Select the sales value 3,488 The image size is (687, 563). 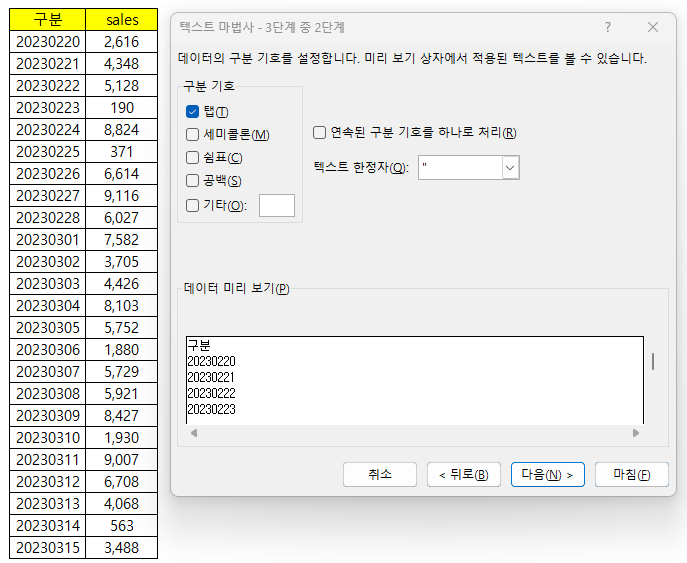[x=122, y=548]
